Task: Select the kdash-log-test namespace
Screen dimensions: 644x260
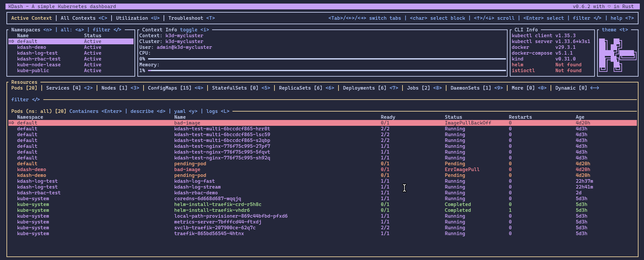Action: click(x=71, y=53)
